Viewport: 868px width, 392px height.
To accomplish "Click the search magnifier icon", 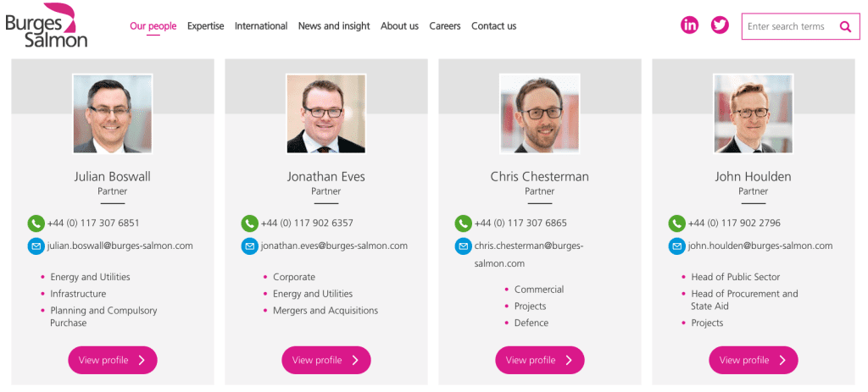I will [x=845, y=26].
